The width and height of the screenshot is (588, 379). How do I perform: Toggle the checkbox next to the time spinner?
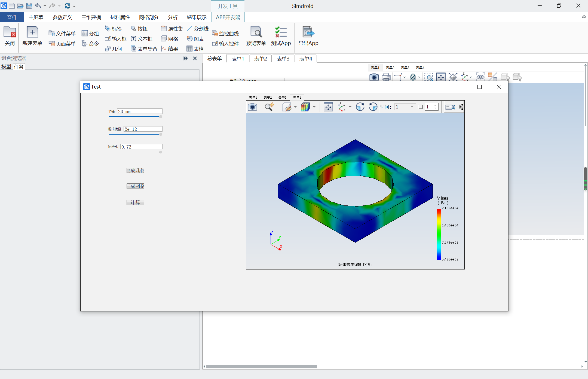click(421, 107)
